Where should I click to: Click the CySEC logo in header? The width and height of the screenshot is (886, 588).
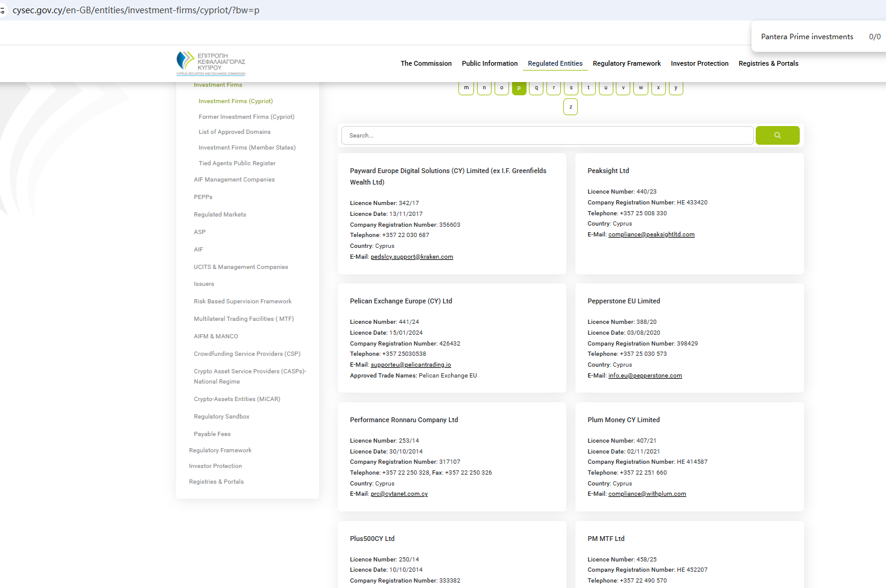[x=210, y=63]
